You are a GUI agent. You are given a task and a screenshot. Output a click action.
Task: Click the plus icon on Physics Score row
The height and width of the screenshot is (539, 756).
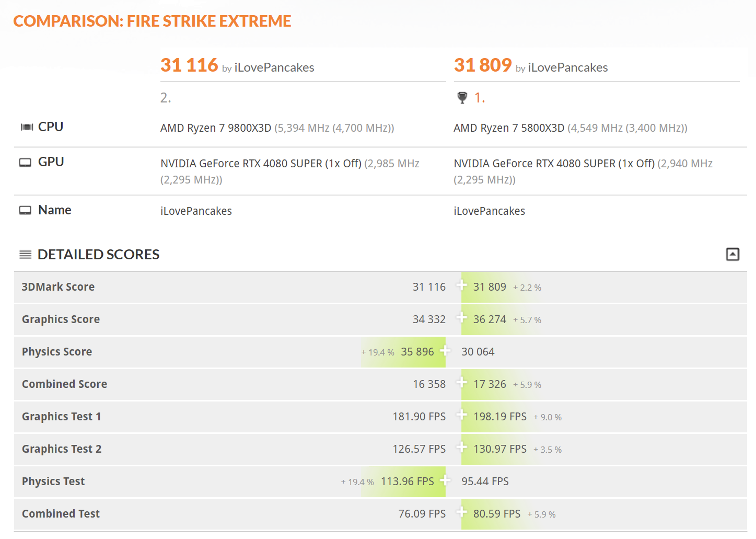[445, 350]
